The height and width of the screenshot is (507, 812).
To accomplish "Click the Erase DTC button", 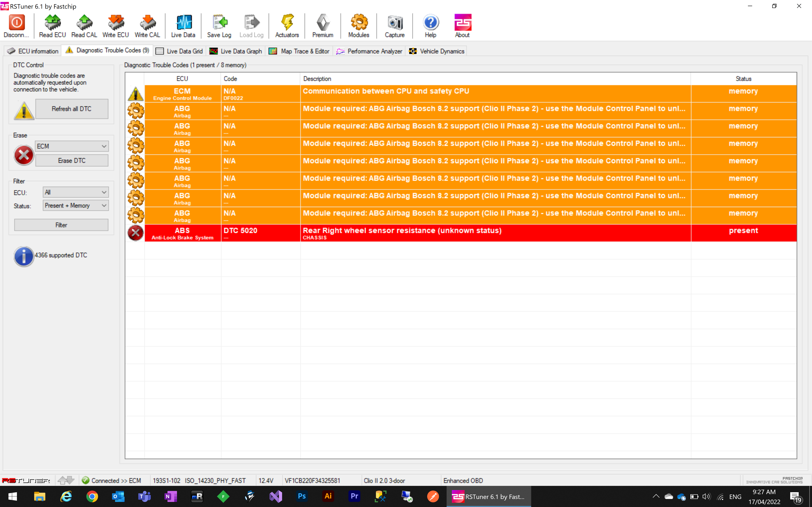I will 72,161.
